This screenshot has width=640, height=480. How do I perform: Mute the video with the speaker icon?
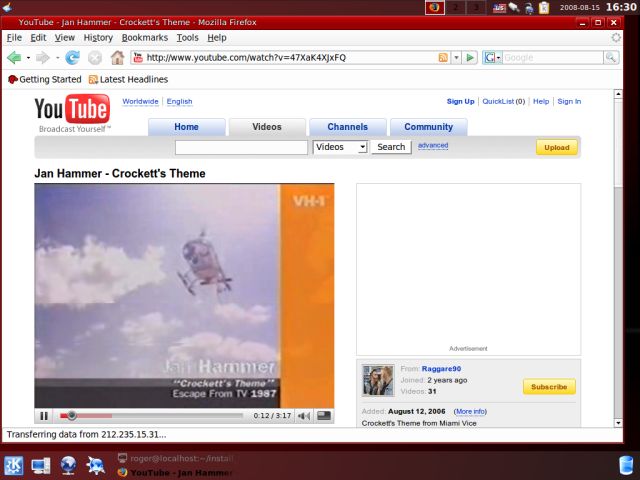(304, 416)
